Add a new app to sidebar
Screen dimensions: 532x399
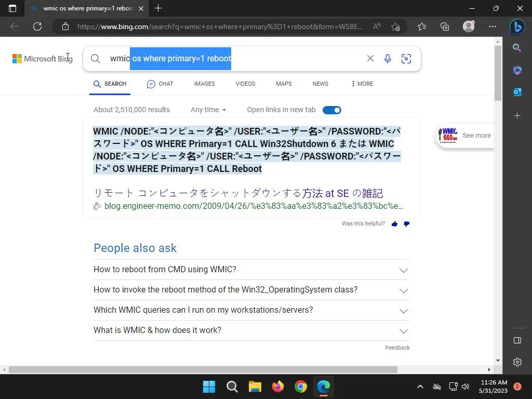pos(517,116)
